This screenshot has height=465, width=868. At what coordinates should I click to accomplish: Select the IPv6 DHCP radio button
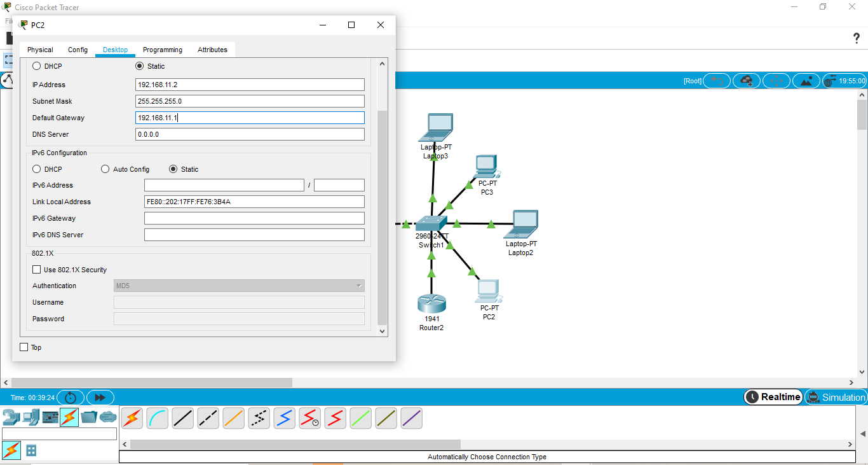point(36,169)
